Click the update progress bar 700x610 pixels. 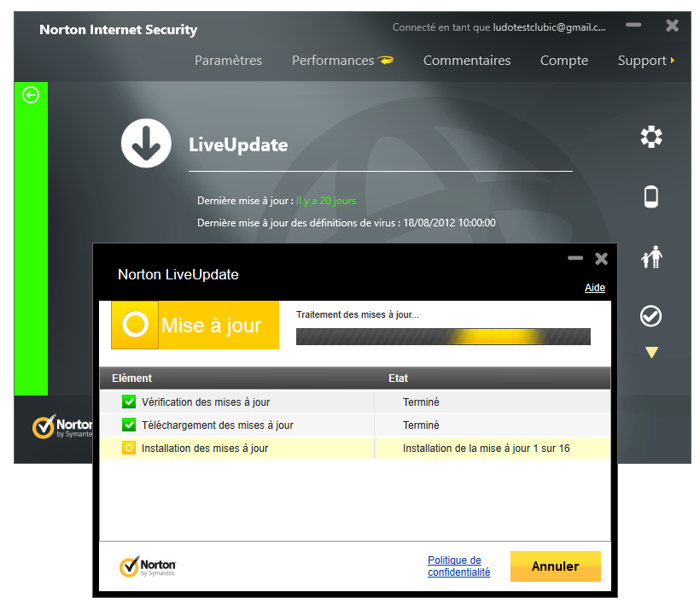coord(443,337)
